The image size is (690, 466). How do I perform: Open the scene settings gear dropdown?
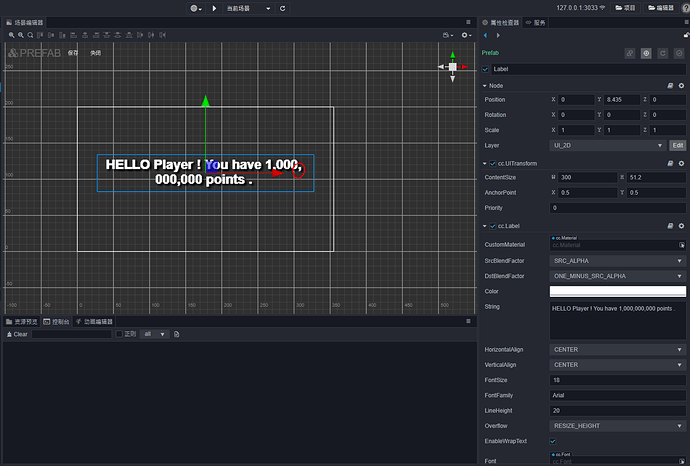pyautogui.click(x=466, y=35)
